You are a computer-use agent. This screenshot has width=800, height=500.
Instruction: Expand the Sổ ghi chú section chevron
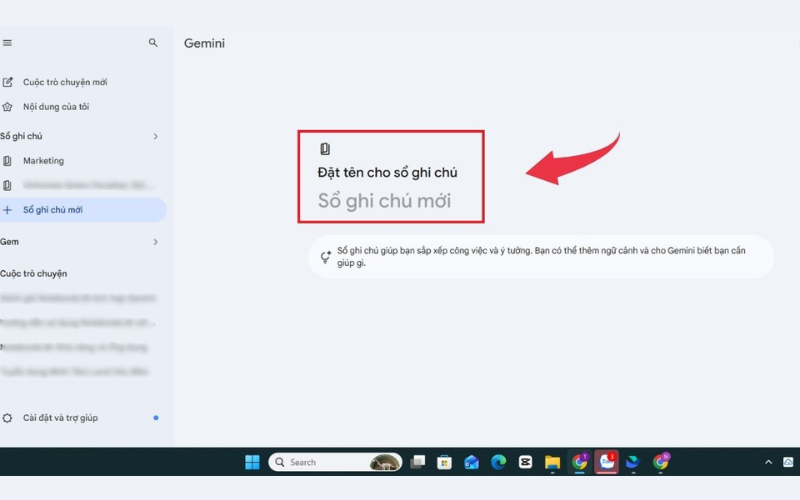[156, 136]
